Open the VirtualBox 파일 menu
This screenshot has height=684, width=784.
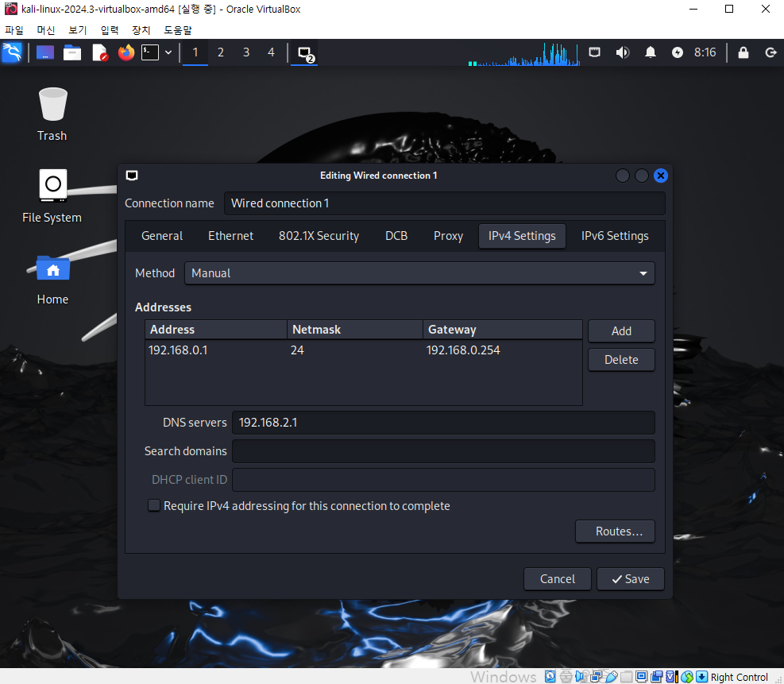(14, 30)
